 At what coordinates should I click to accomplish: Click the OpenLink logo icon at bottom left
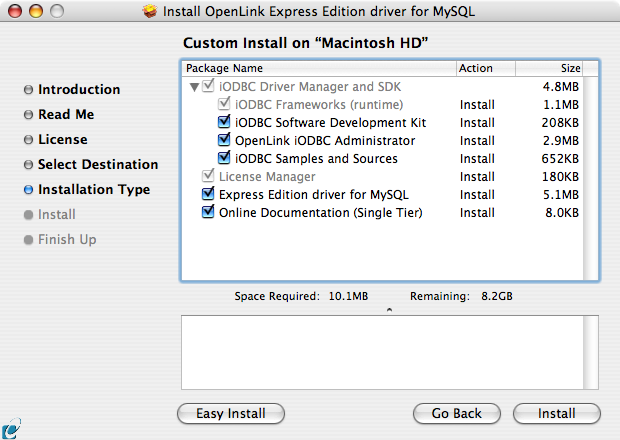coord(11,428)
